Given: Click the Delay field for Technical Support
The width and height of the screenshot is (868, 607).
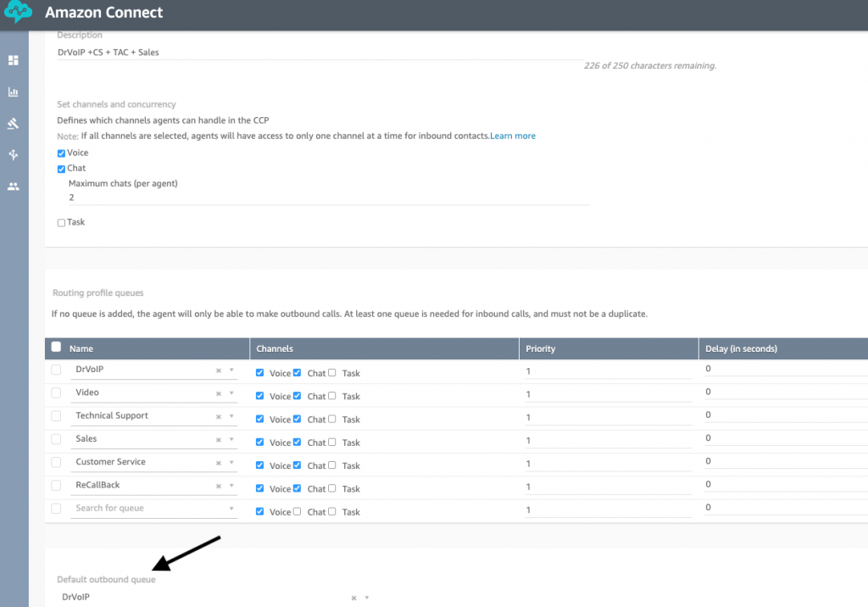Looking at the screenshot, I should click(x=786, y=415).
